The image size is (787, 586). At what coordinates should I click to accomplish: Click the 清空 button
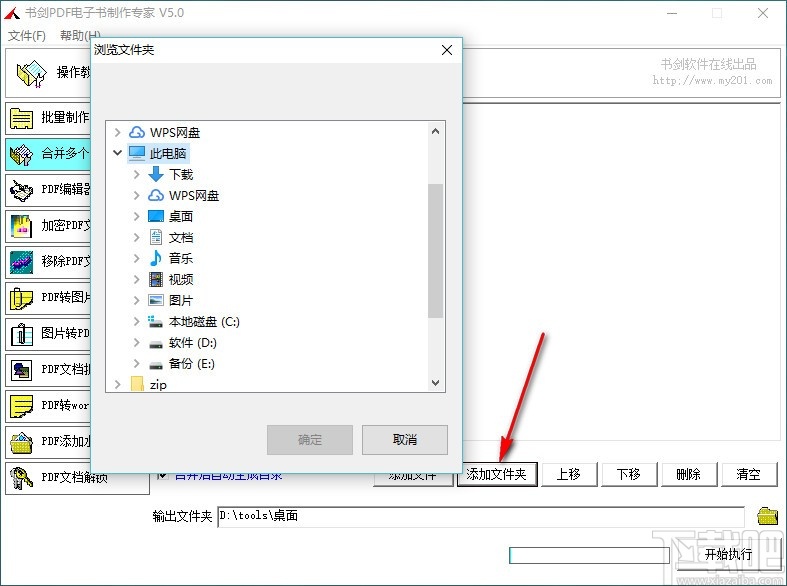[x=749, y=474]
